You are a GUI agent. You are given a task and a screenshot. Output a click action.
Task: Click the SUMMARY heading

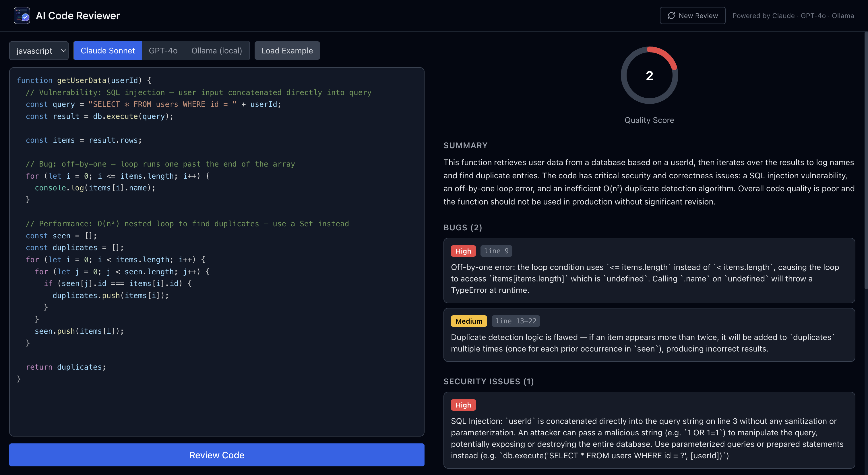click(465, 145)
